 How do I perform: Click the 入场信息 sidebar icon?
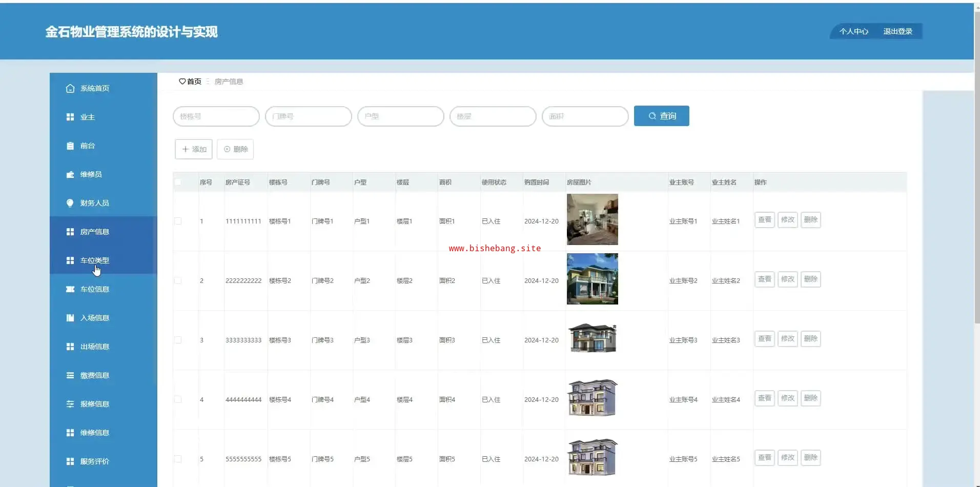pyautogui.click(x=70, y=318)
